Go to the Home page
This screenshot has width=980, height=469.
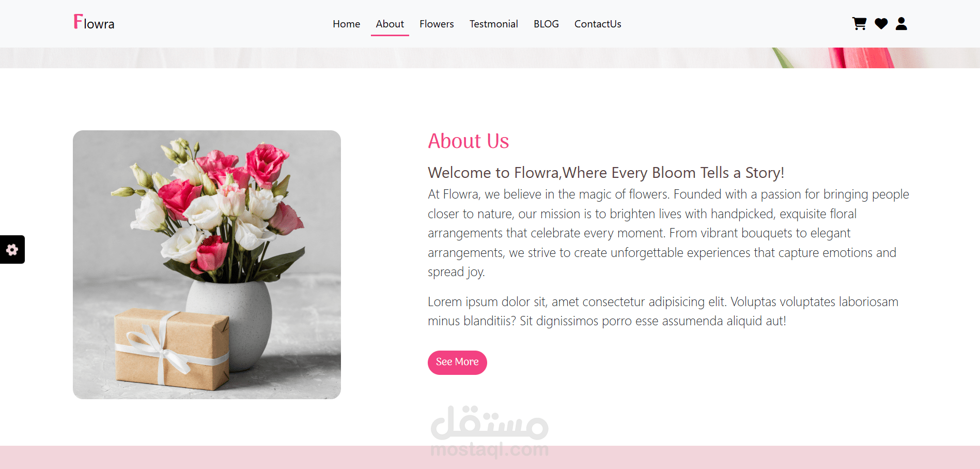(346, 24)
